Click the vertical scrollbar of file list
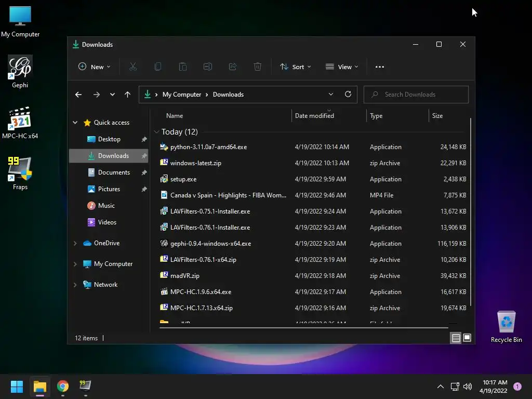Image resolution: width=532 pixels, height=399 pixels. [471, 212]
